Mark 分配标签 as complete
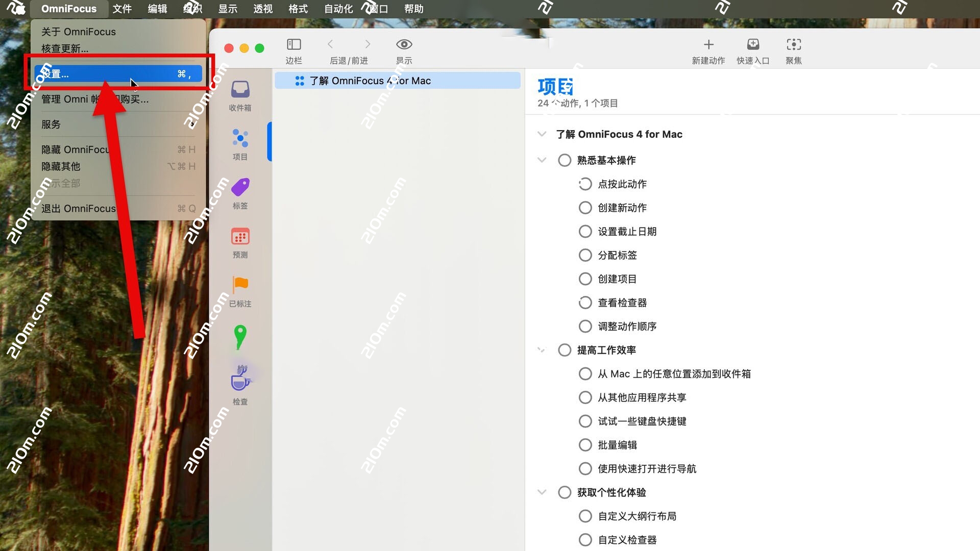This screenshot has width=980, height=551. (x=585, y=255)
